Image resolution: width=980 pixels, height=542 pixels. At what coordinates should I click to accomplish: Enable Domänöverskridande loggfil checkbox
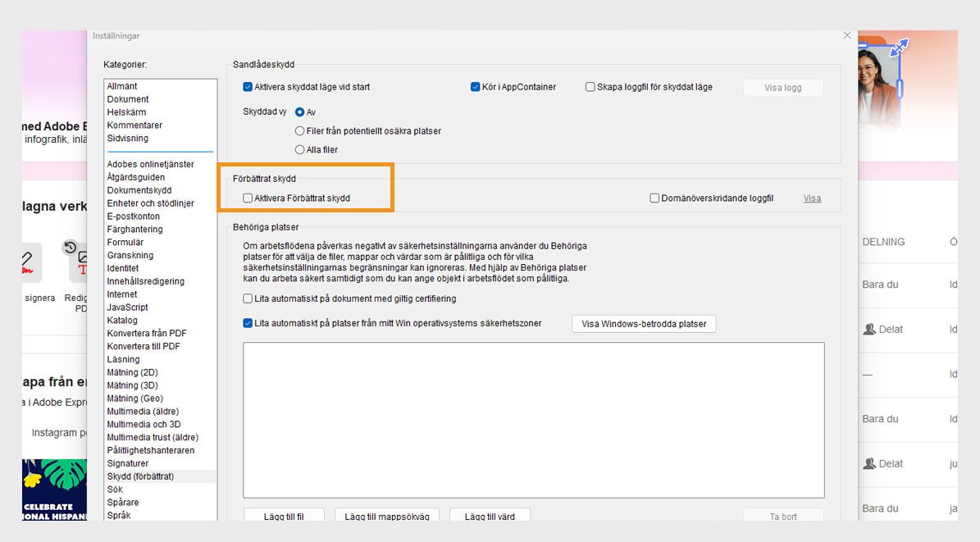(654, 198)
